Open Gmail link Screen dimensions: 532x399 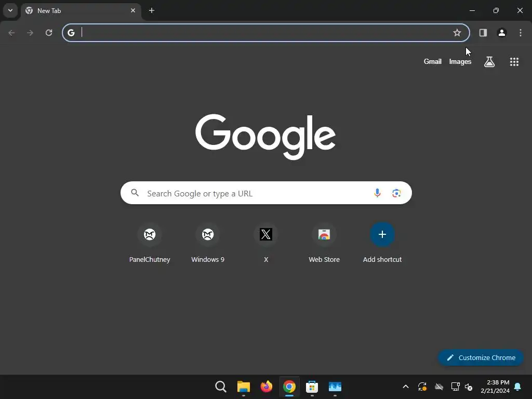click(x=433, y=61)
